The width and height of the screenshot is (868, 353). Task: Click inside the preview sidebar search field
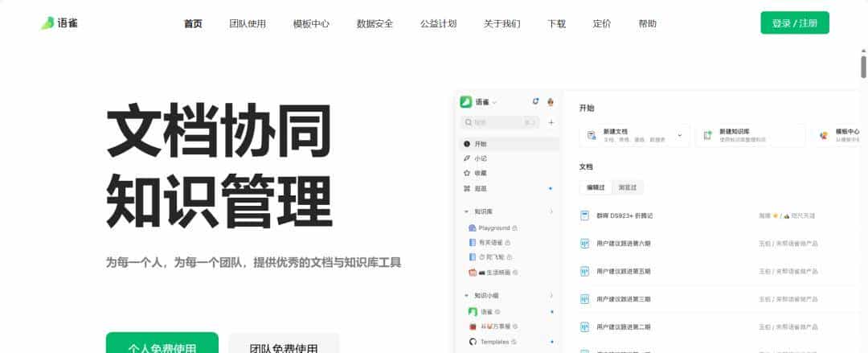[x=499, y=122]
